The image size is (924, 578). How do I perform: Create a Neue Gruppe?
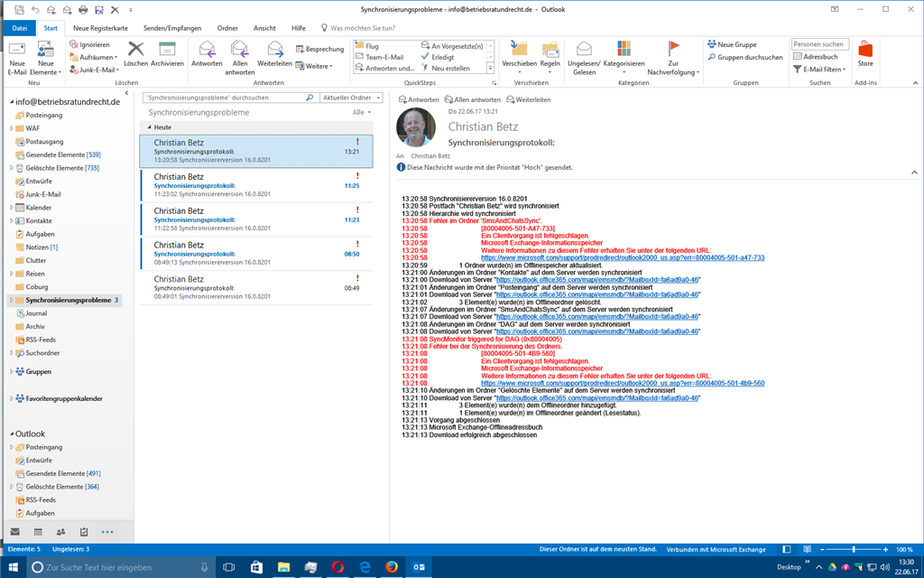(732, 45)
